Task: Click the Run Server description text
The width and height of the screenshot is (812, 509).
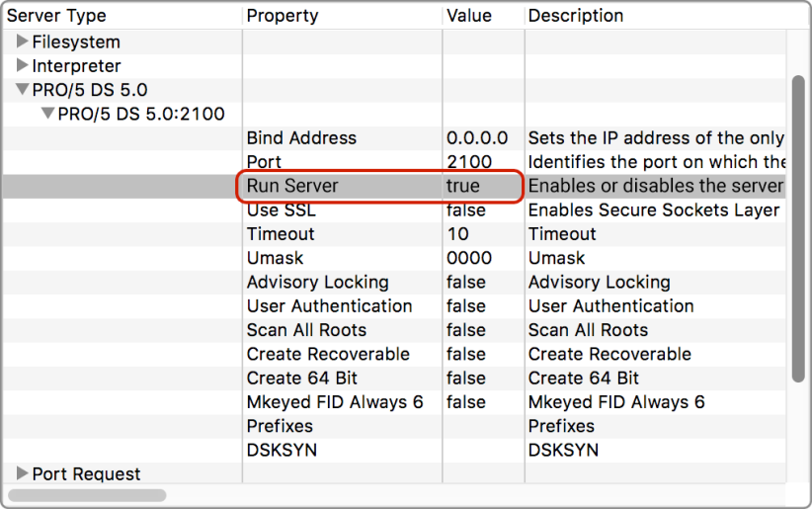Action: click(x=656, y=186)
